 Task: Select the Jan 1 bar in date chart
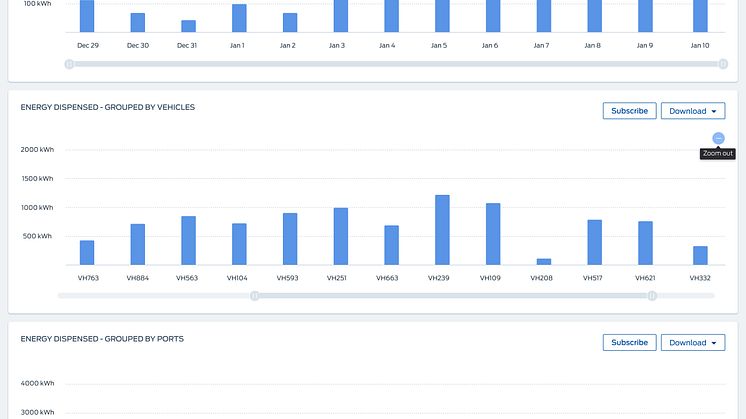point(239,18)
